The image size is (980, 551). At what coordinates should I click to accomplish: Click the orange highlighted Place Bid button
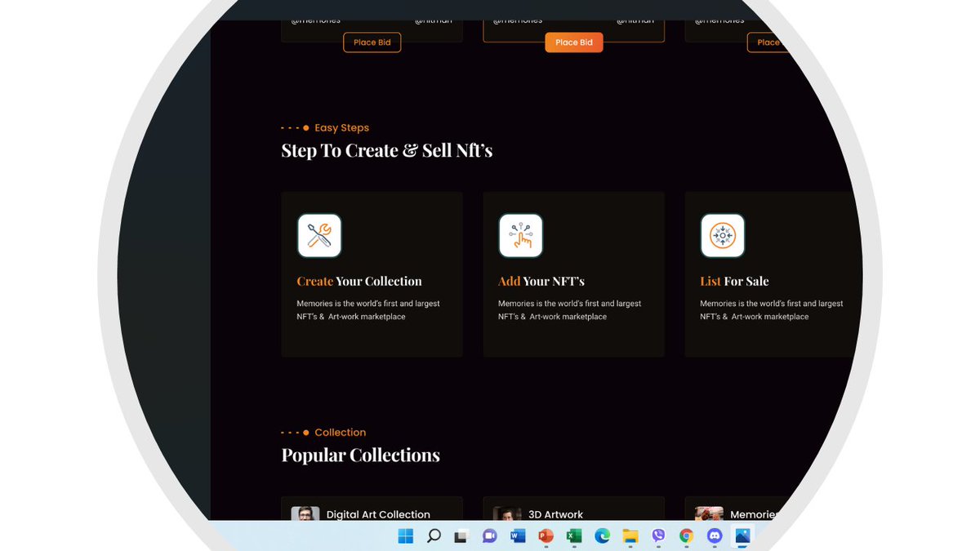tap(574, 42)
